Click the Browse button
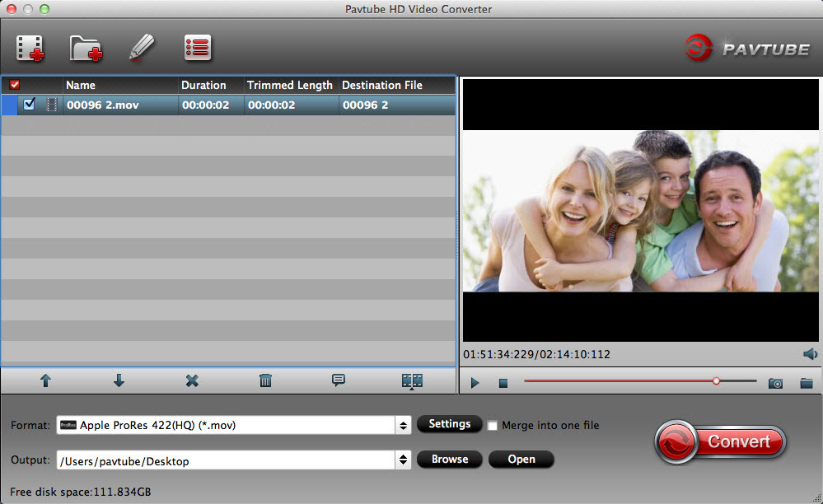The image size is (823, 504). [449, 459]
